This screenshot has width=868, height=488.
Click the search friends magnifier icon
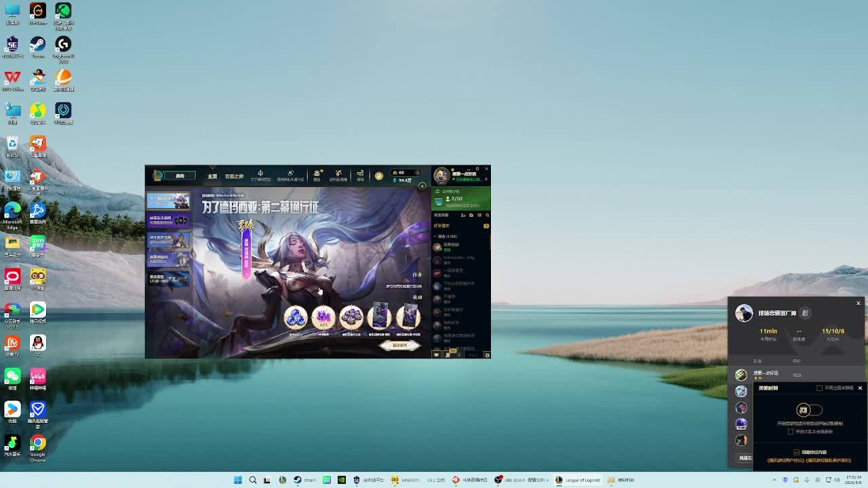pyautogui.click(x=487, y=216)
